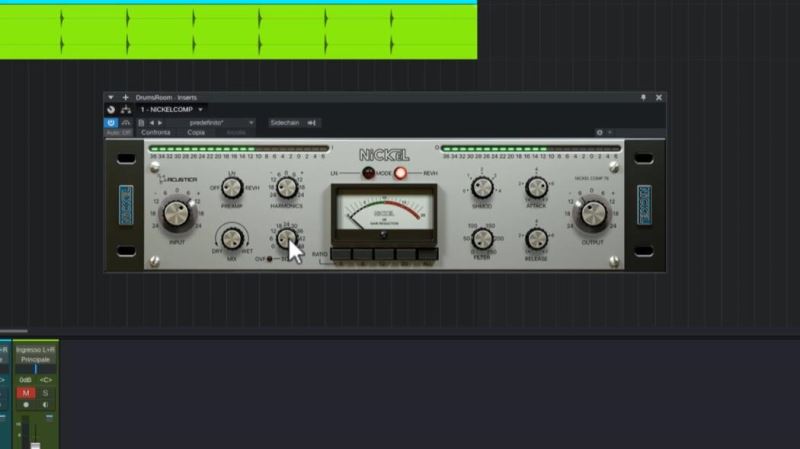
Task: Open the 1 - NICKELCOMP insert dropdown
Action: click(x=171, y=110)
